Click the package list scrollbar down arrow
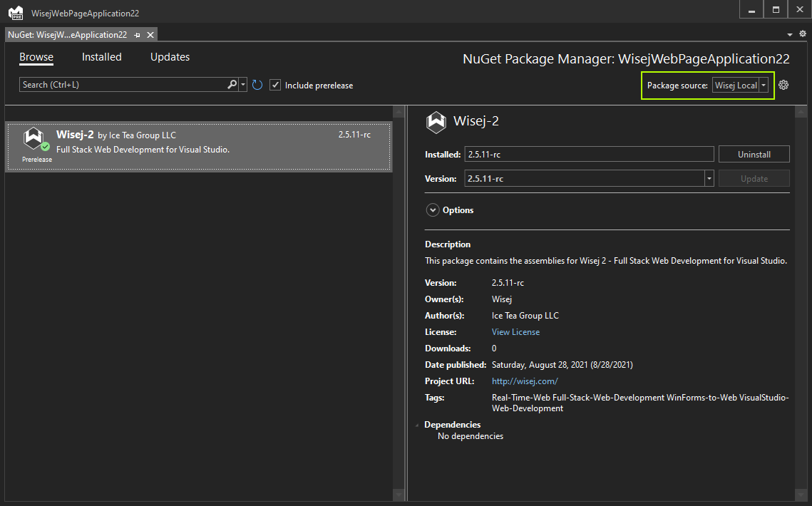 point(399,495)
